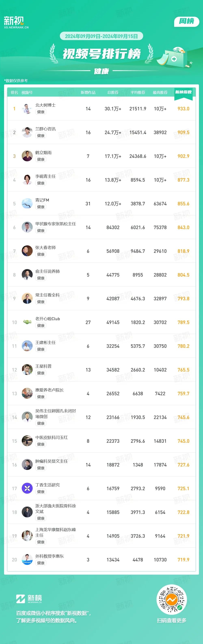Image resolution: width=203 pixels, height=644 pixels.
Task: Click 扫码查看更多 text below QR code
Action: point(172,620)
